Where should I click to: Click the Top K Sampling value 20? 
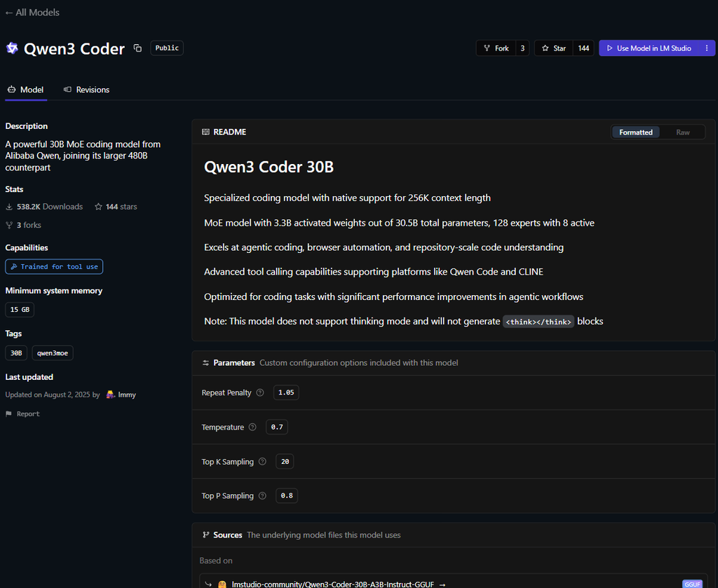pos(285,461)
